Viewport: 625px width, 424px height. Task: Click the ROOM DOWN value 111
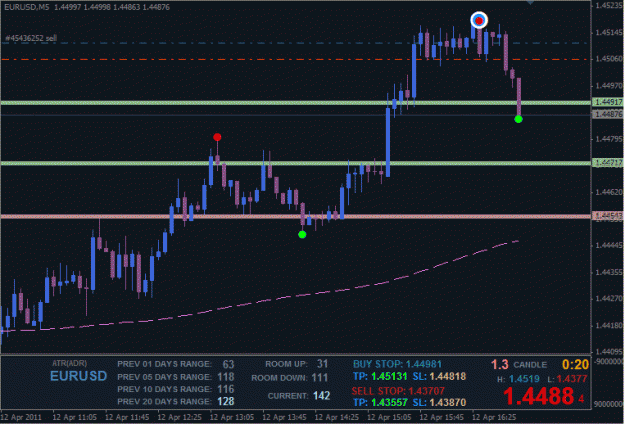pos(320,378)
